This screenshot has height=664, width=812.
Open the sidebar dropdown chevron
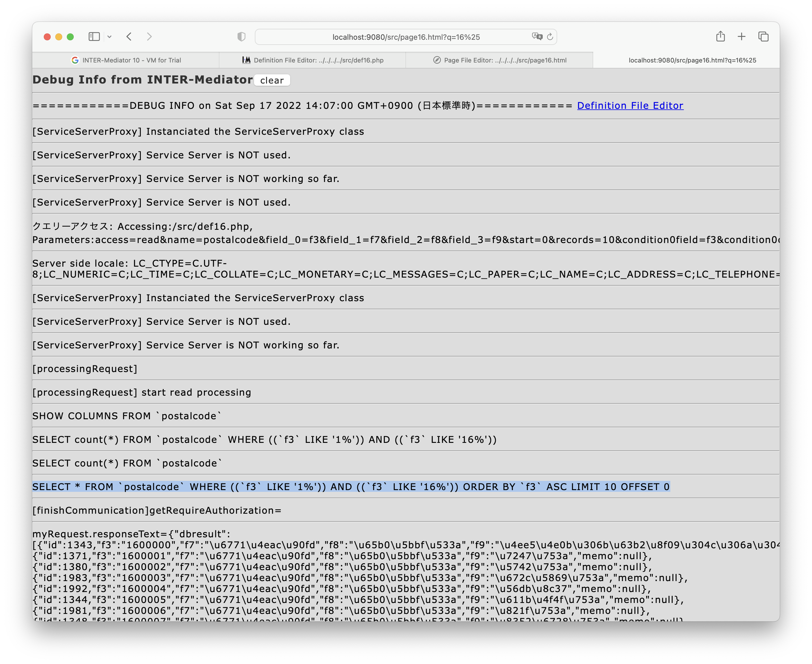pos(109,37)
